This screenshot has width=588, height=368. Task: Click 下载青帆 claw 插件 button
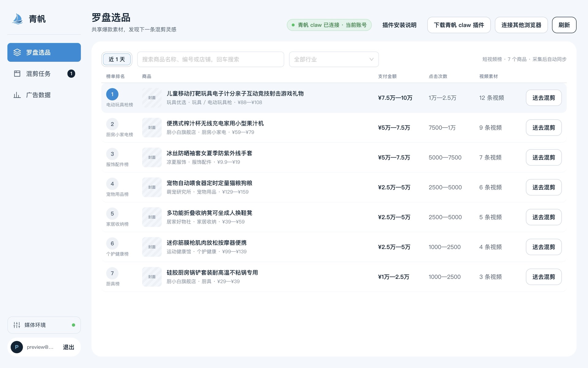459,25
